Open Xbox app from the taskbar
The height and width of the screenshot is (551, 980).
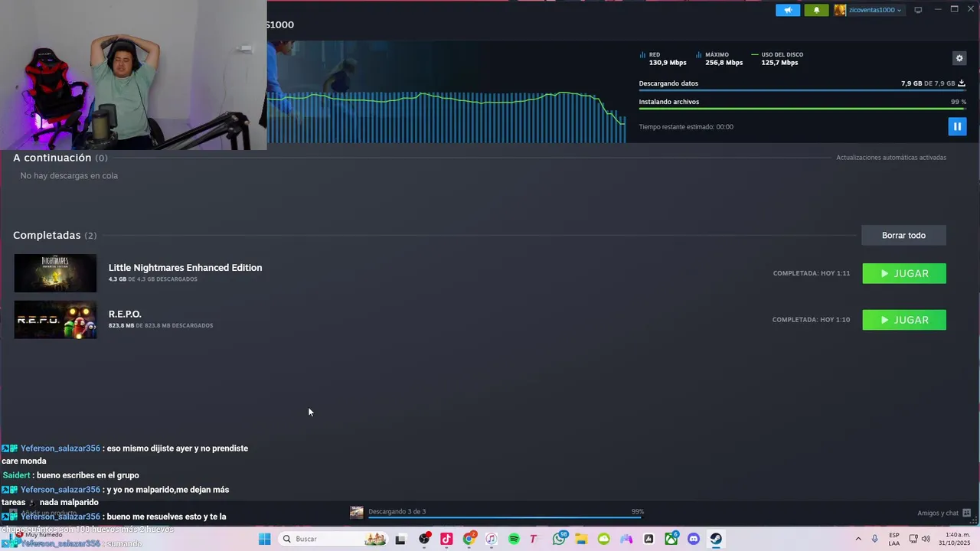pyautogui.click(x=671, y=539)
